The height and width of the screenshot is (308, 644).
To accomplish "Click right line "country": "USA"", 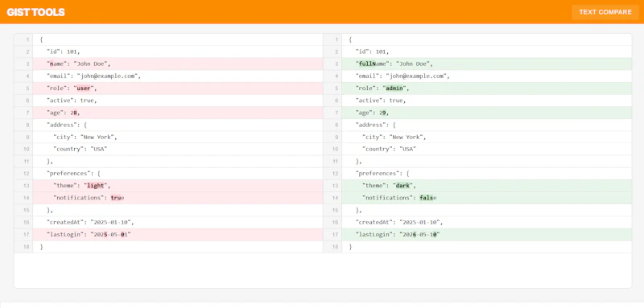I will 487,150.
